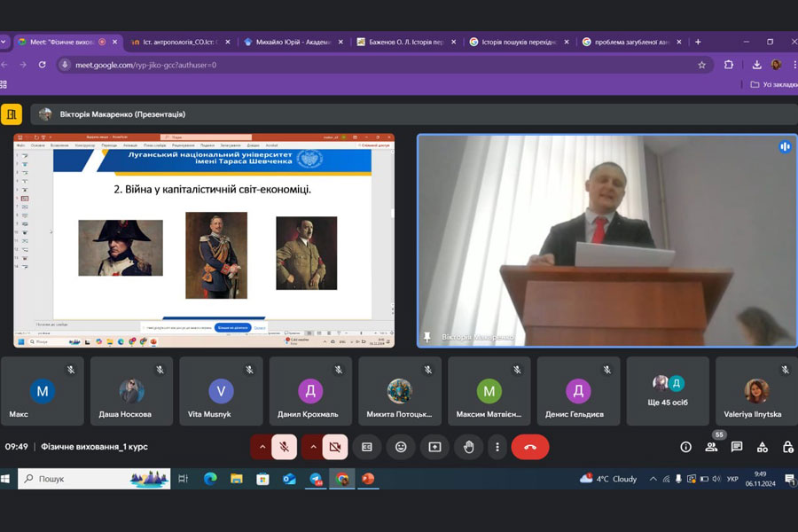Open host controls lock icon
Image resolution: width=798 pixels, height=532 pixels.
coord(787,447)
